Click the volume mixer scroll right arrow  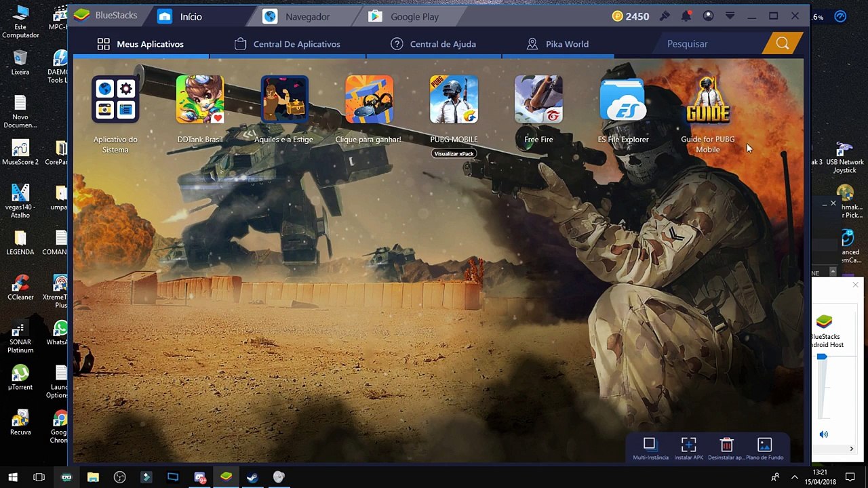point(852,448)
